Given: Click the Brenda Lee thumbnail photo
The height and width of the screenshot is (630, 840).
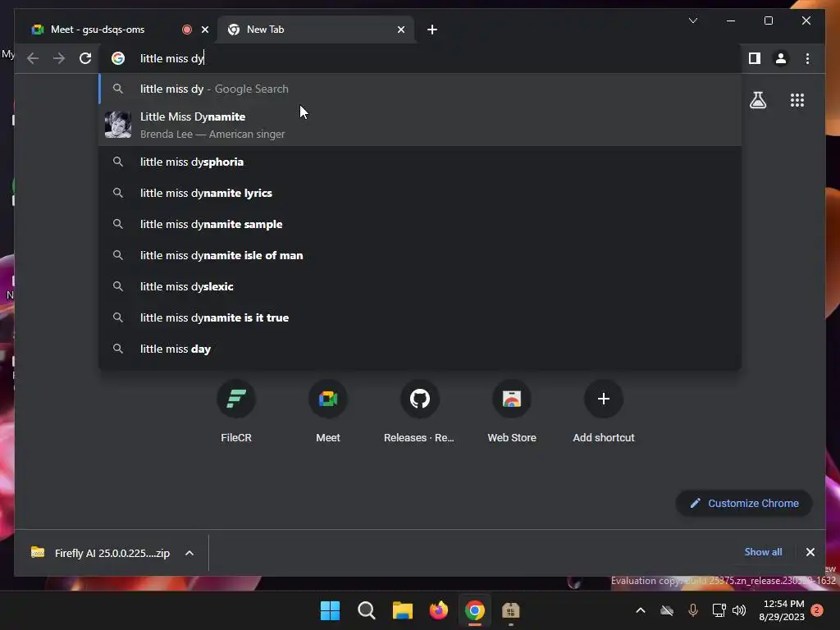Looking at the screenshot, I should click(x=118, y=125).
